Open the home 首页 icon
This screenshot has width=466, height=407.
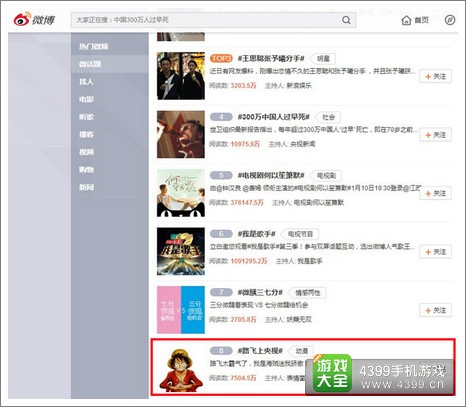[406, 20]
